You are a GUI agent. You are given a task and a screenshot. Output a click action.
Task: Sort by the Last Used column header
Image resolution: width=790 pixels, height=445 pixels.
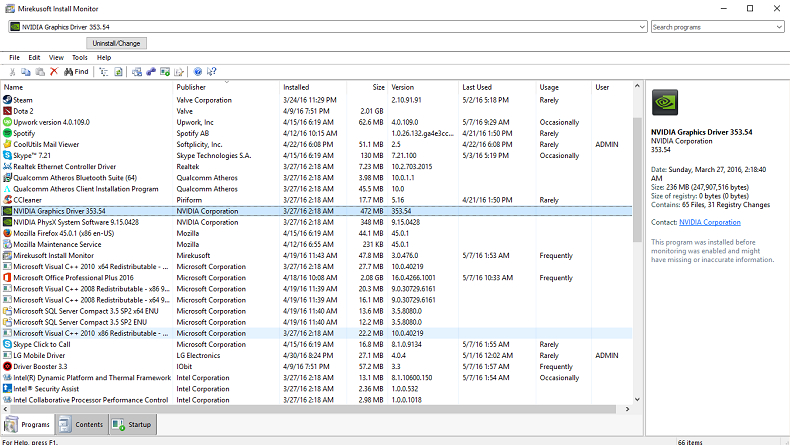(497, 87)
